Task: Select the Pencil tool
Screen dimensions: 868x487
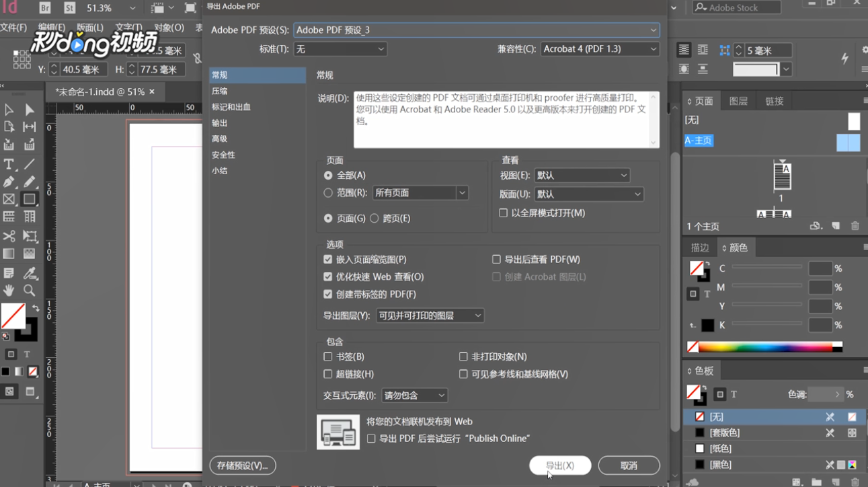Action: click(30, 182)
